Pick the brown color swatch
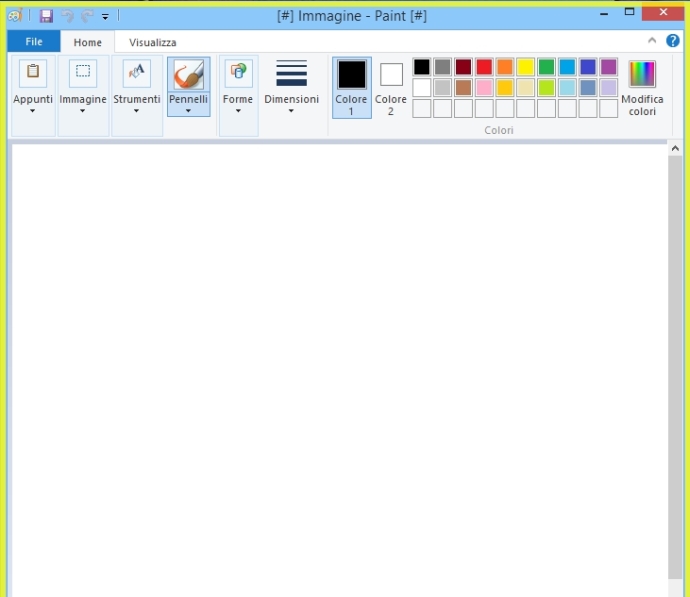Viewport: 690px width, 597px height. coord(463,88)
